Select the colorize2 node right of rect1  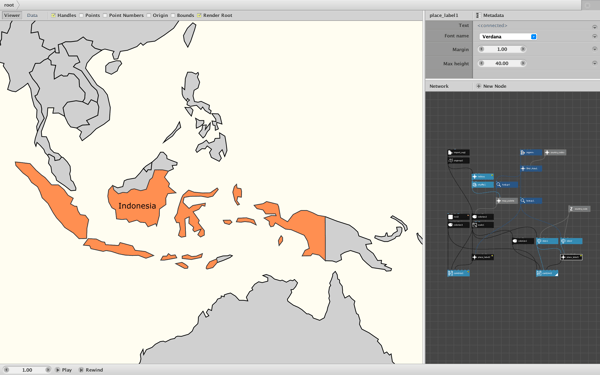pyautogui.click(x=483, y=217)
